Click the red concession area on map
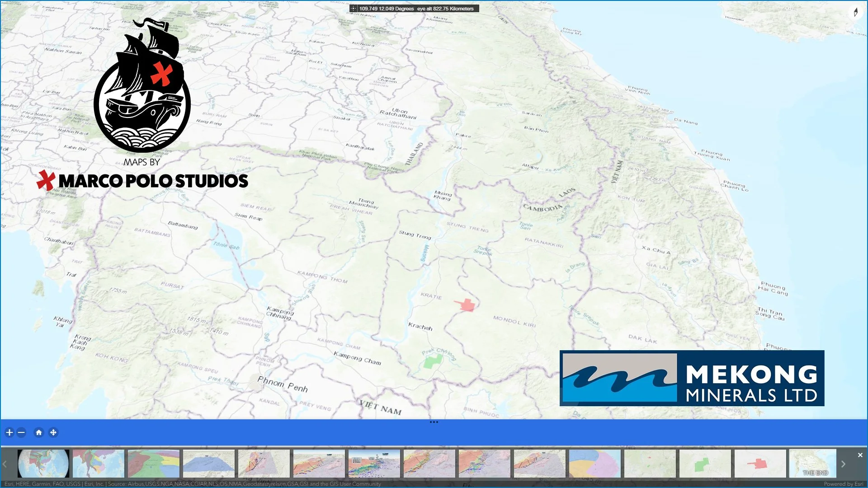This screenshot has width=868, height=488. [467, 305]
